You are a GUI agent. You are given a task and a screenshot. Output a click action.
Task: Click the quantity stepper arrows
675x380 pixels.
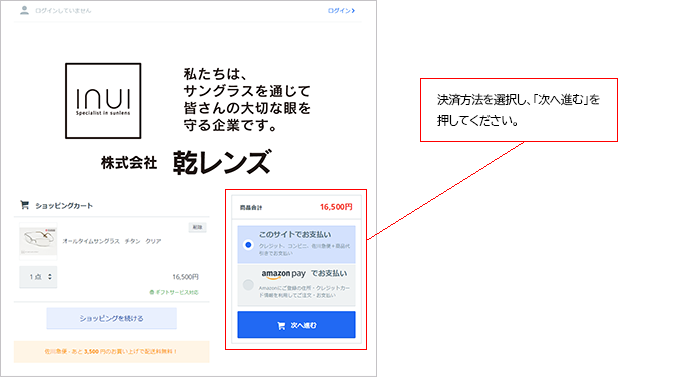click(x=50, y=277)
